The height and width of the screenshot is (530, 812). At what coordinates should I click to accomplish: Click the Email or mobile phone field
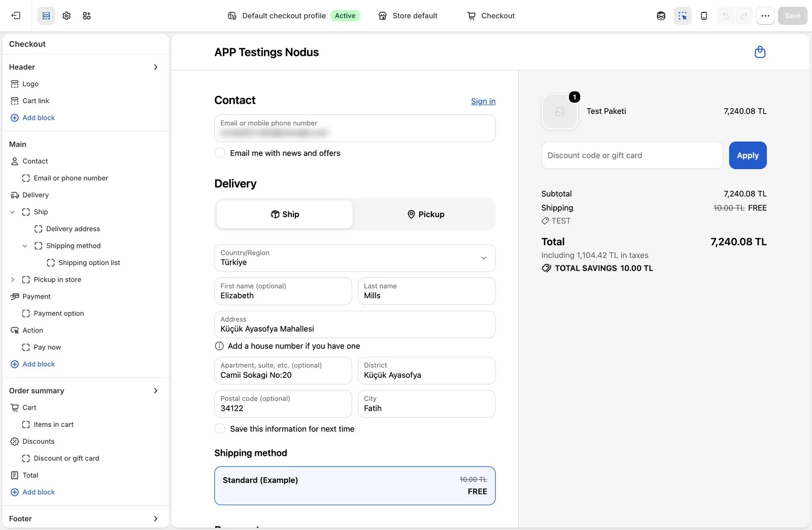pyautogui.click(x=355, y=128)
